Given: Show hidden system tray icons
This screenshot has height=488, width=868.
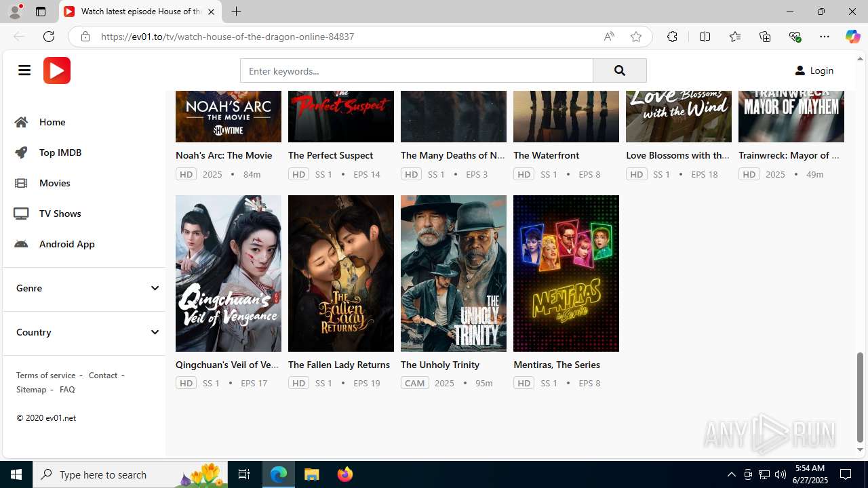Looking at the screenshot, I should tap(731, 474).
